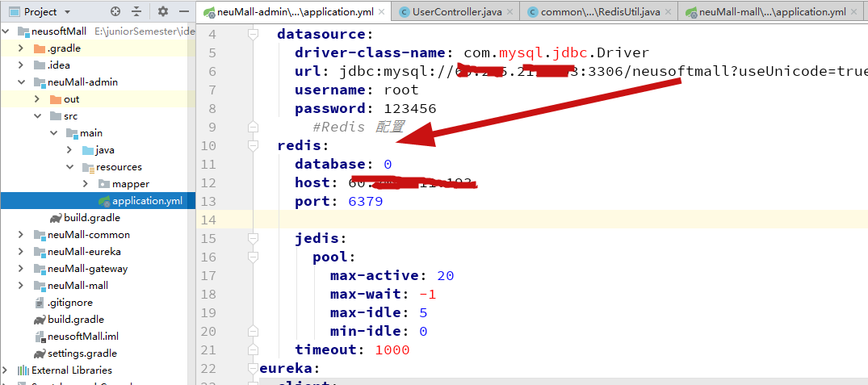Click gradle elephant icon of settings.gradle

[40, 354]
